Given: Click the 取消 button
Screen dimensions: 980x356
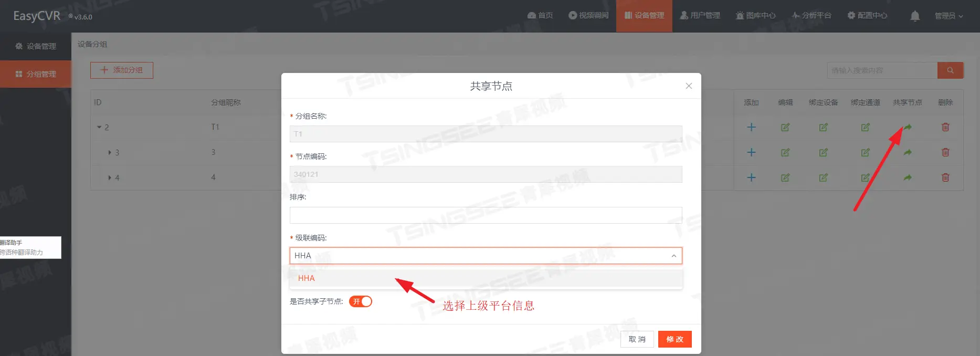Looking at the screenshot, I should pyautogui.click(x=637, y=339).
